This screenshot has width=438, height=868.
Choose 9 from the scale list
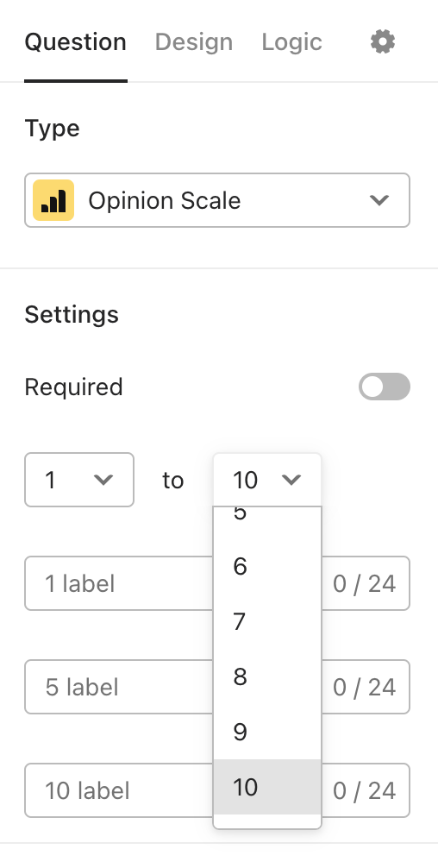coord(267,732)
